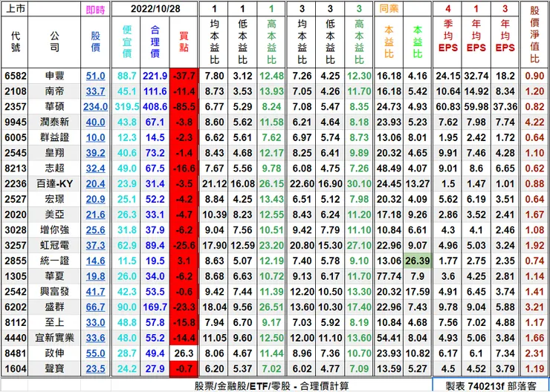The height and width of the screenshot is (392, 550).
Task: Open the 19.8 price link for 華夏
Action: [x=95, y=276]
